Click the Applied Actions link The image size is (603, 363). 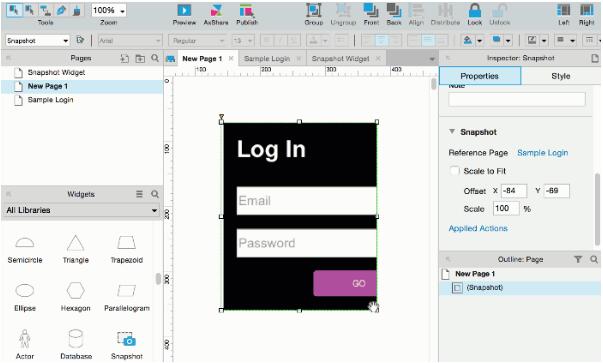tap(478, 228)
